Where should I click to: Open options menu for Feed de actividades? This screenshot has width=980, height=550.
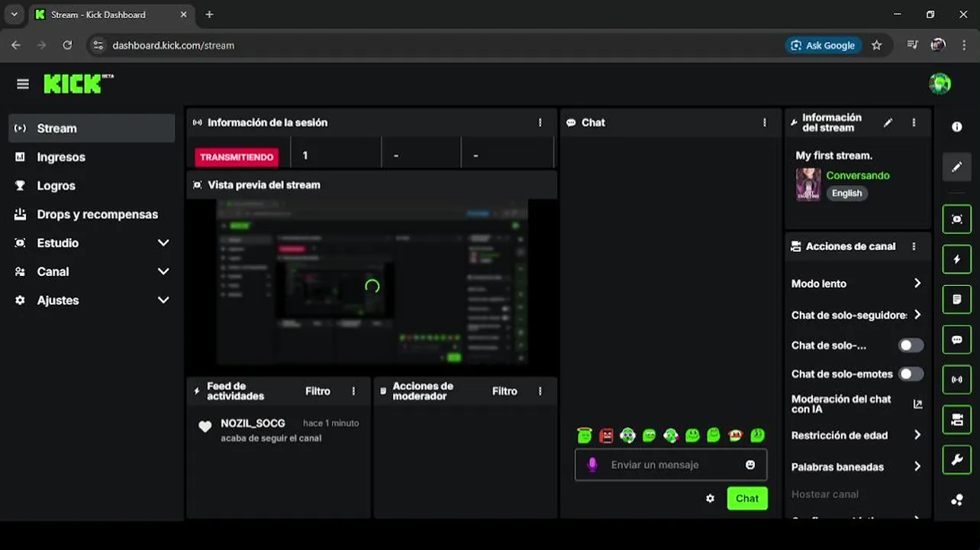[353, 391]
